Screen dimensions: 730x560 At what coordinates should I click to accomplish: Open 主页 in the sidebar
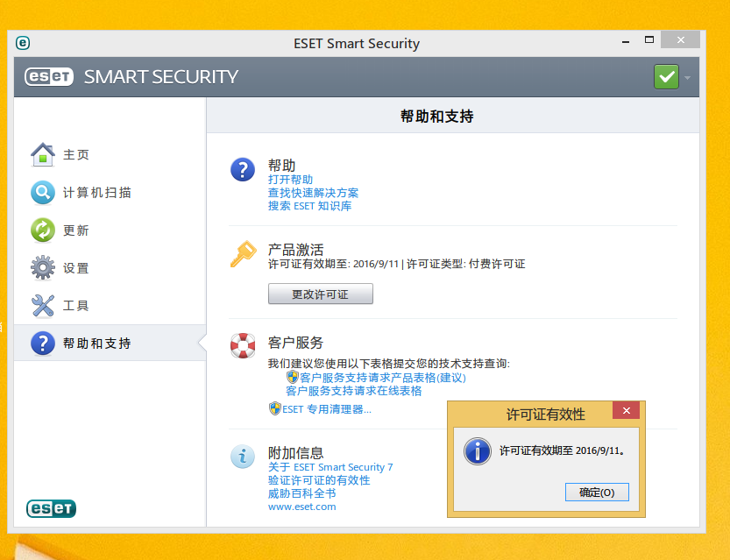(76, 154)
